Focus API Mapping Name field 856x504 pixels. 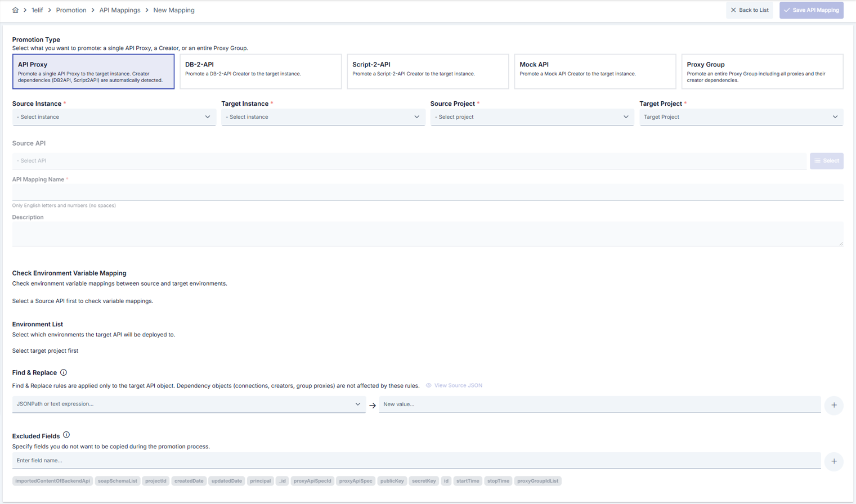[x=428, y=192]
